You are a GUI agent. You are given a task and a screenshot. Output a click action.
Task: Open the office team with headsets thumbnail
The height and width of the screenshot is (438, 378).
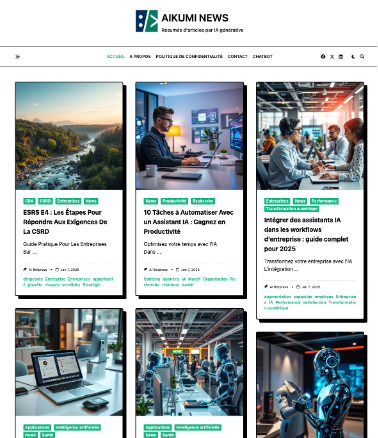(x=310, y=136)
